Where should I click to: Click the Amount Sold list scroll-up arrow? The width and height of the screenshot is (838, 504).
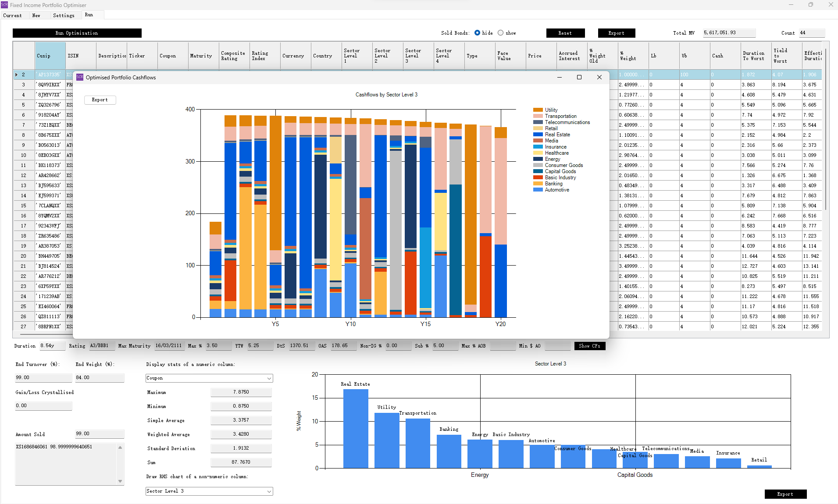point(120,447)
